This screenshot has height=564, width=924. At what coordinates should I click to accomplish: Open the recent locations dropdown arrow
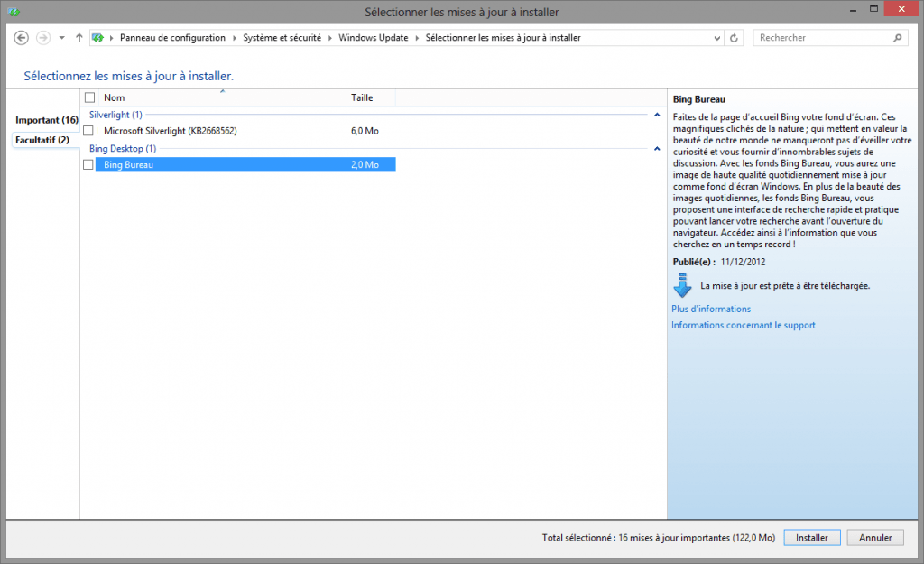pyautogui.click(x=62, y=38)
